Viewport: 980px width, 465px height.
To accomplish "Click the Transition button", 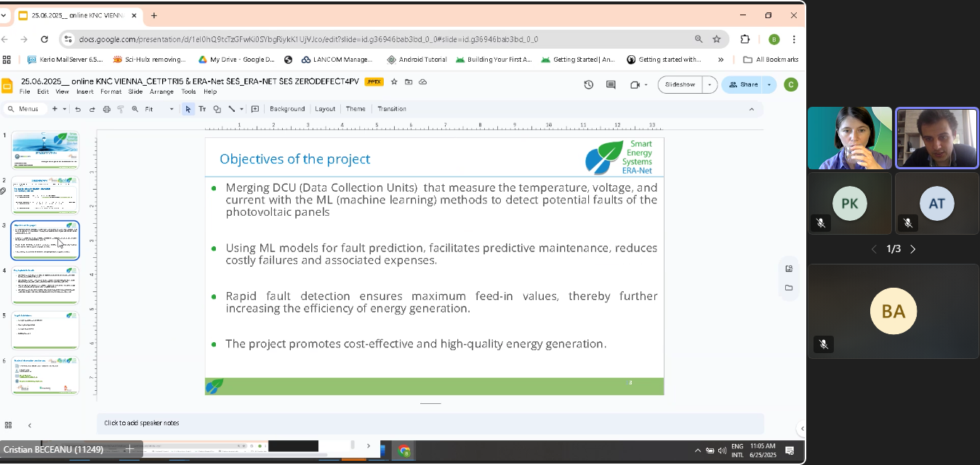I will 392,109.
